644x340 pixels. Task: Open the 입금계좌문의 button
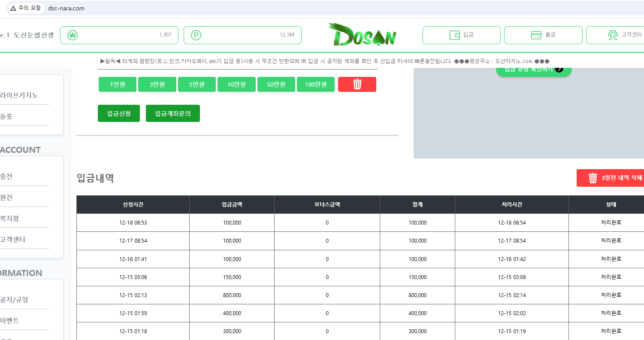click(x=173, y=113)
